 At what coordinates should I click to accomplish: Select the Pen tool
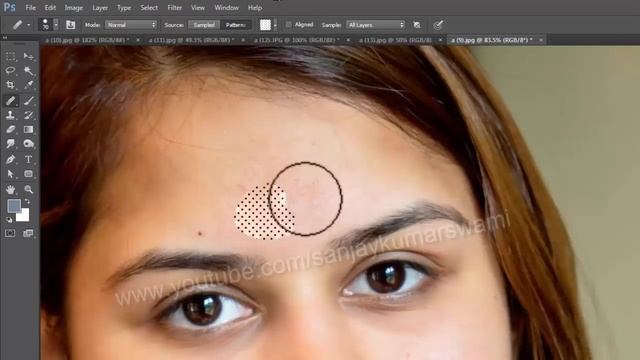[11, 159]
